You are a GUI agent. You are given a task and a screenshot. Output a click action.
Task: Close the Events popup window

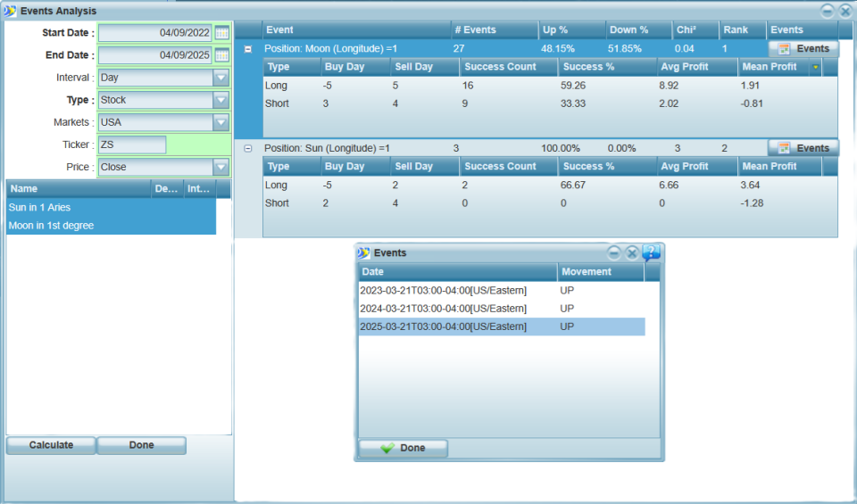[632, 252]
